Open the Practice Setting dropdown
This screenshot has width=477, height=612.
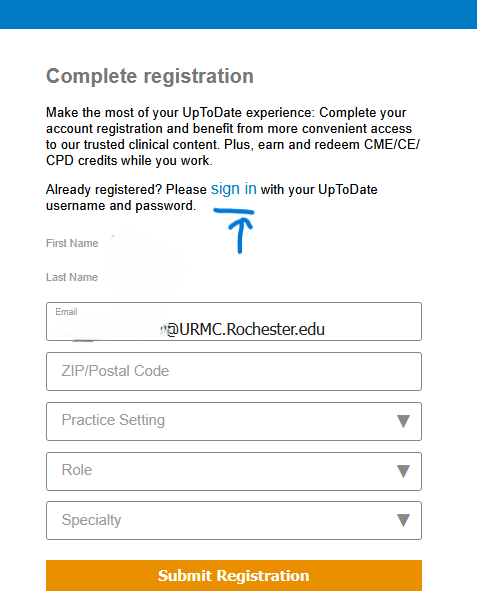[234, 422]
